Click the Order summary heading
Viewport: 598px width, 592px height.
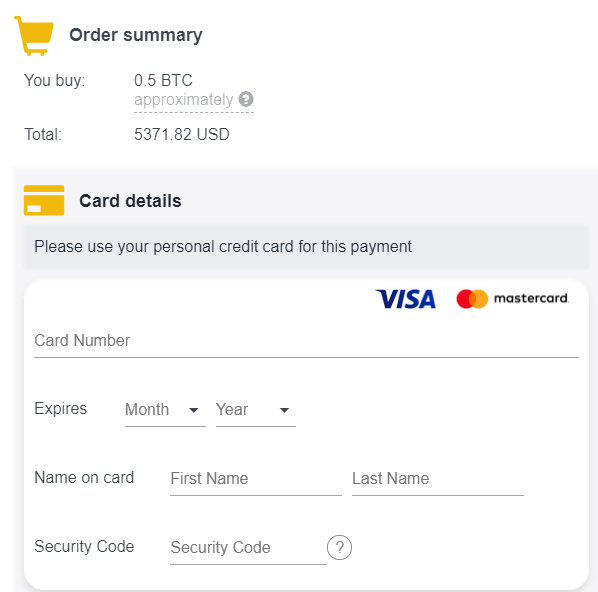[136, 35]
